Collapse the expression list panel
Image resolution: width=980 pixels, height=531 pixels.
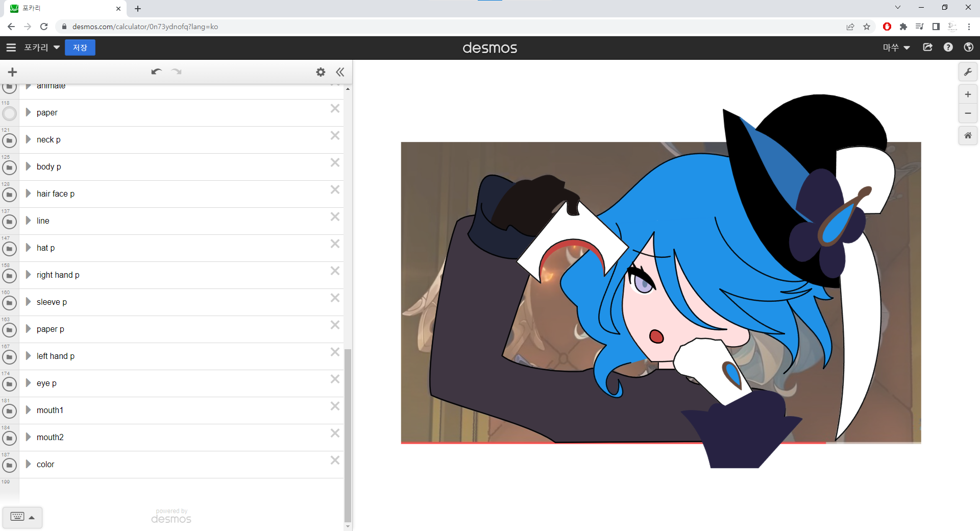click(340, 72)
